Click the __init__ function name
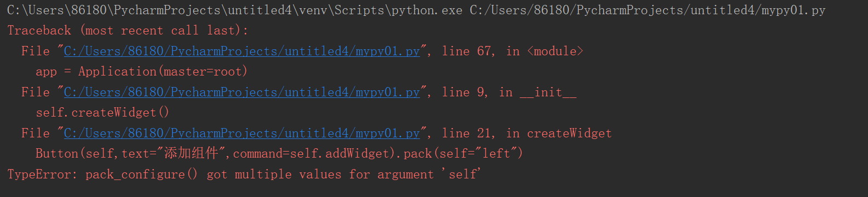868x197 pixels. (548, 92)
